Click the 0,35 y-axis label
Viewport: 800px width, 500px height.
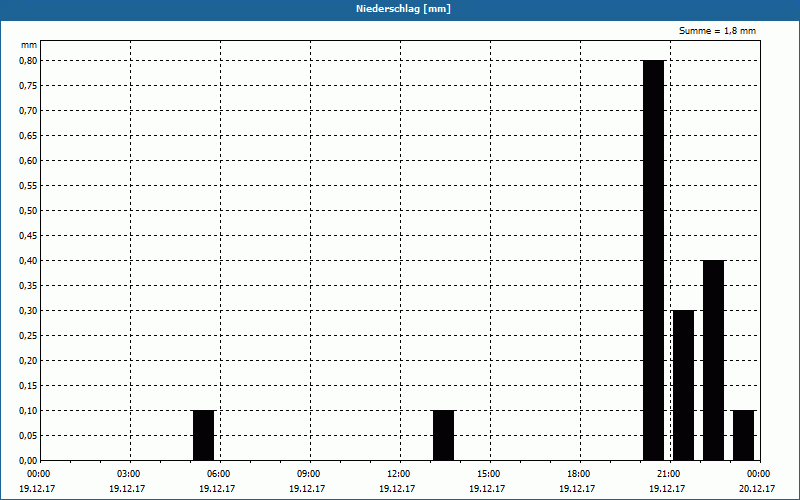(28, 286)
